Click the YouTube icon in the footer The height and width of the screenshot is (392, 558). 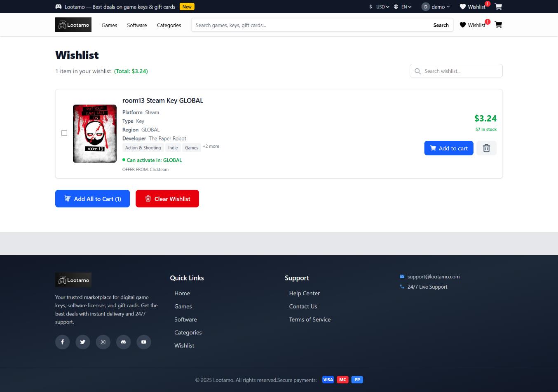pyautogui.click(x=143, y=342)
